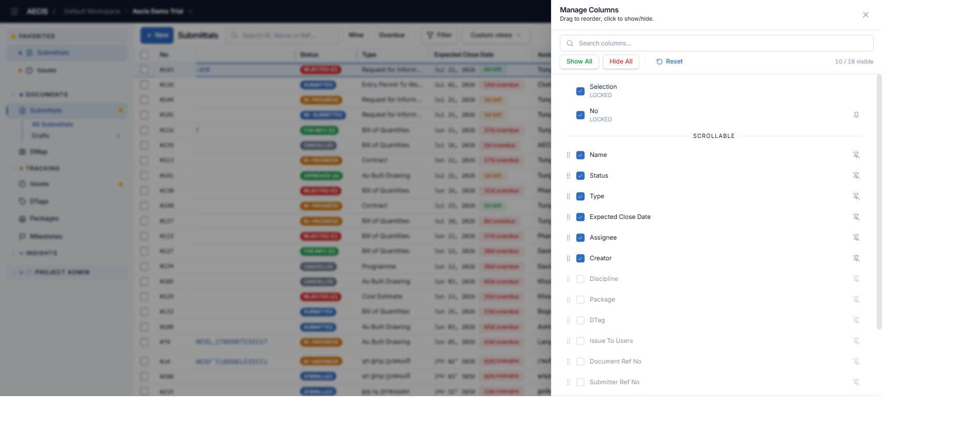This screenshot has height=440, width=980.
Task: Uncheck the Creator column checkbox
Action: (580, 258)
